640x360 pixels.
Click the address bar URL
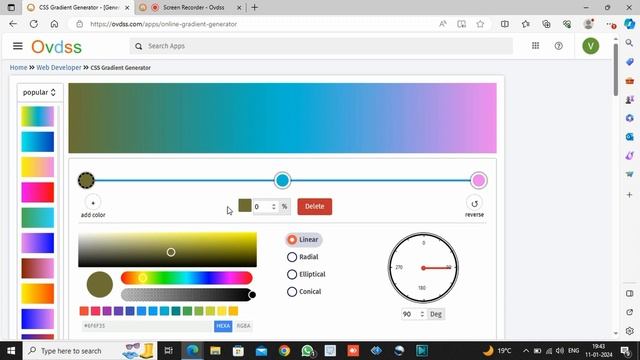coord(163,24)
